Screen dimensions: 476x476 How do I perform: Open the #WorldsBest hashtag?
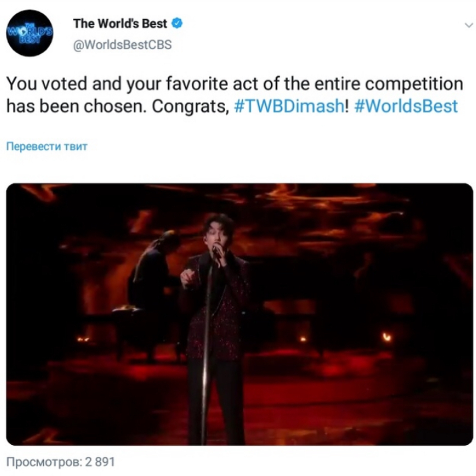(406, 106)
